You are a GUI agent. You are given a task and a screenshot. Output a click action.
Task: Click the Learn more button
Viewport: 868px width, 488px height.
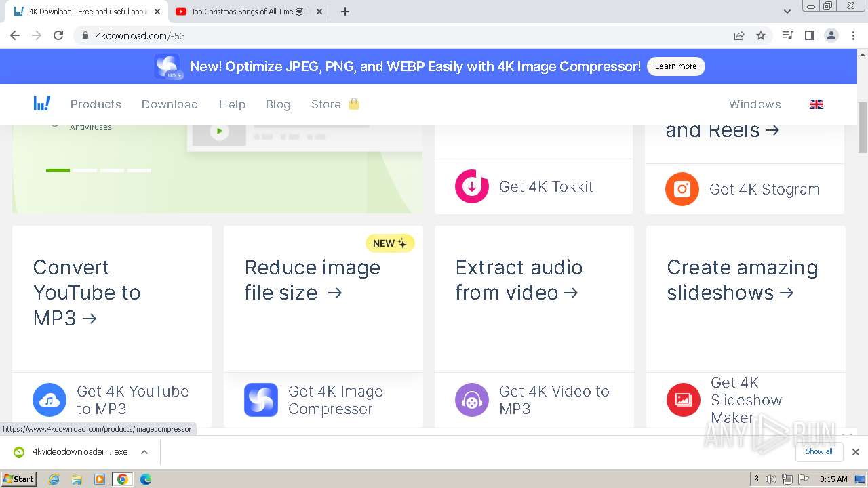[675, 66]
